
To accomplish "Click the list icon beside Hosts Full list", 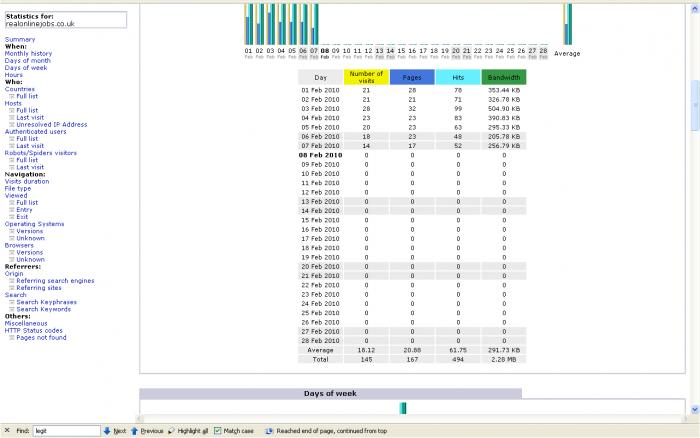I will (12, 110).
